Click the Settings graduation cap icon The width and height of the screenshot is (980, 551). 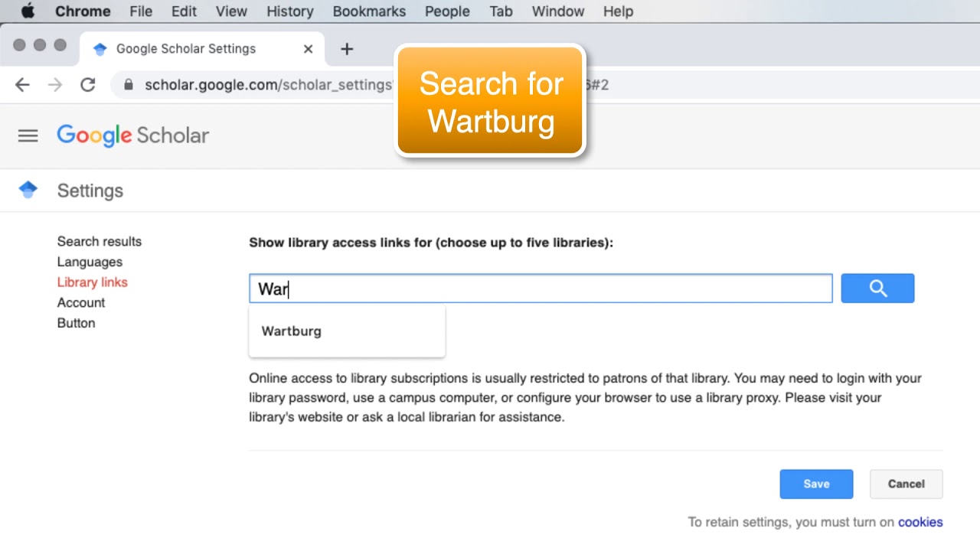pos(28,190)
